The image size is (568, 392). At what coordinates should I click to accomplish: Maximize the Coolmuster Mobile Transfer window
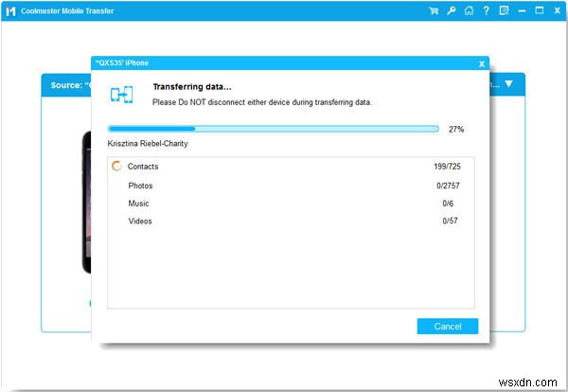click(540, 10)
